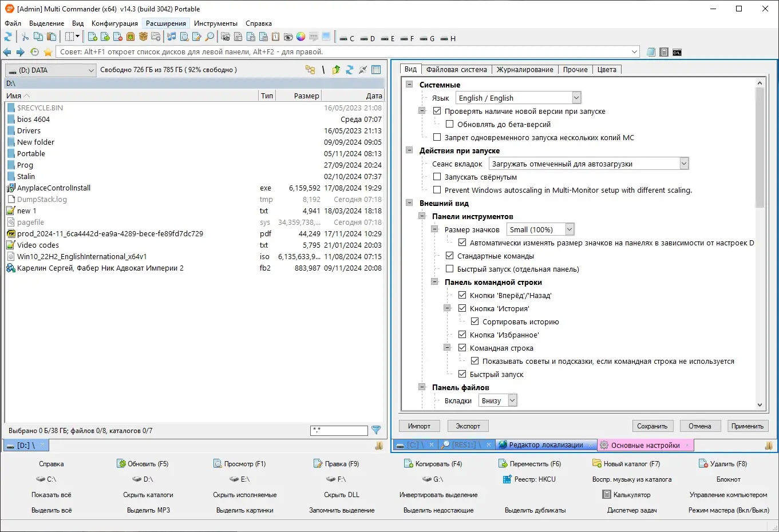Open the parent folder (up arrow) icon
The image size is (779, 532).
point(336,69)
